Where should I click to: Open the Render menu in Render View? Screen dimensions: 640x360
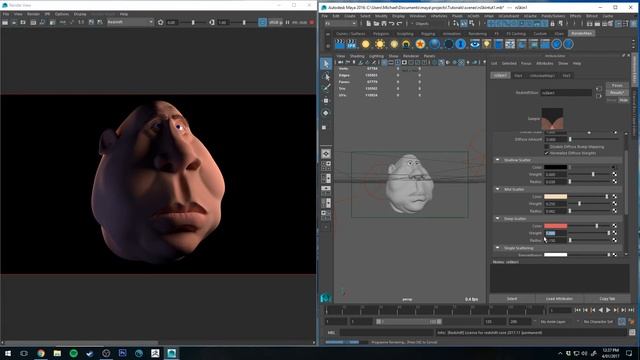click(33, 14)
